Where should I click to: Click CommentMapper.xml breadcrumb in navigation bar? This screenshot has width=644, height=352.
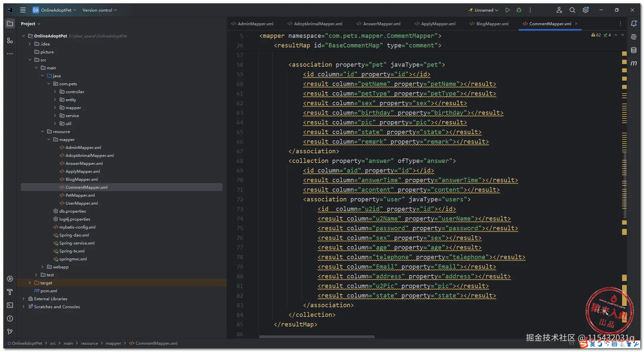153,343
